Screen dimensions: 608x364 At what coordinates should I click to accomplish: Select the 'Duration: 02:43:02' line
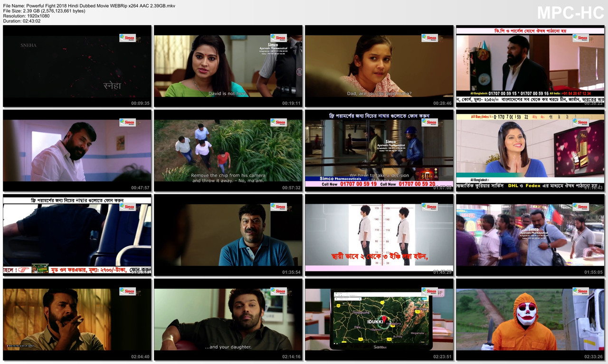coord(22,21)
